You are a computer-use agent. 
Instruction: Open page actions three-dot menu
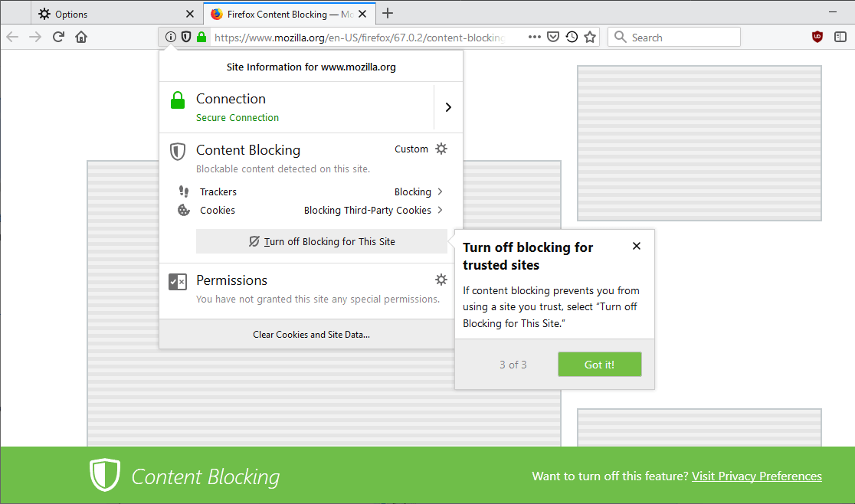535,37
